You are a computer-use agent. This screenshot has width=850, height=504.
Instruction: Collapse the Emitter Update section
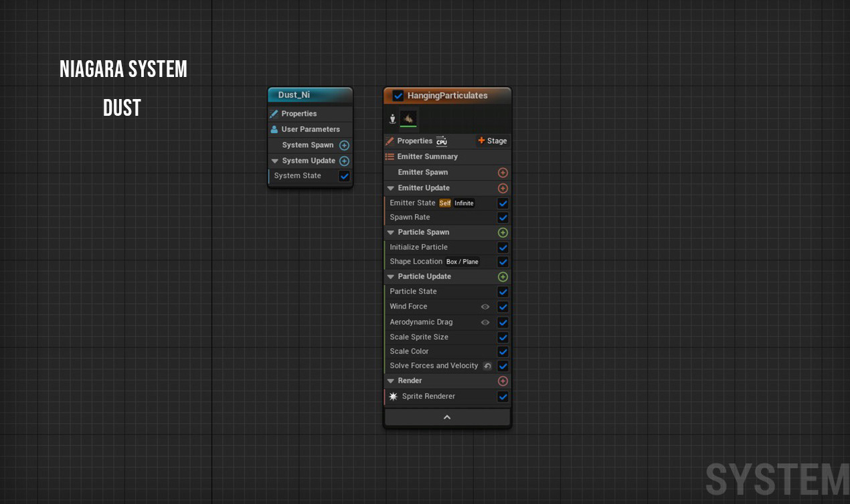point(391,188)
